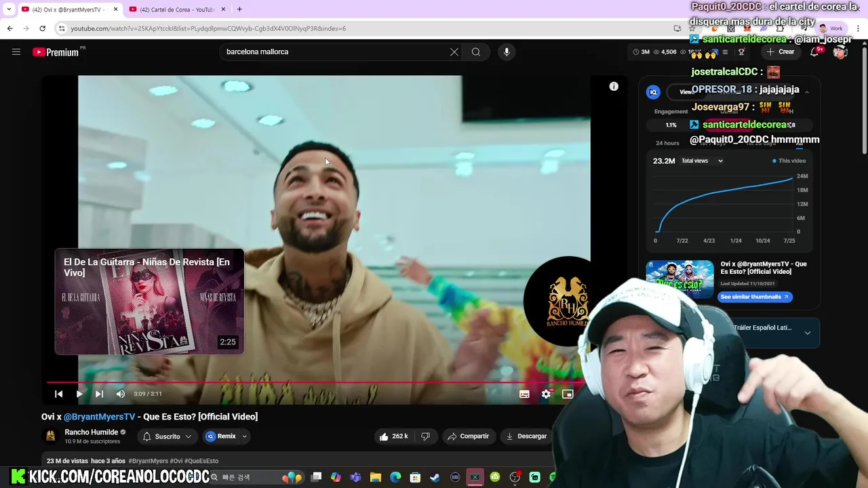
Task: Click vidIQ list icon in header
Action: (725, 52)
